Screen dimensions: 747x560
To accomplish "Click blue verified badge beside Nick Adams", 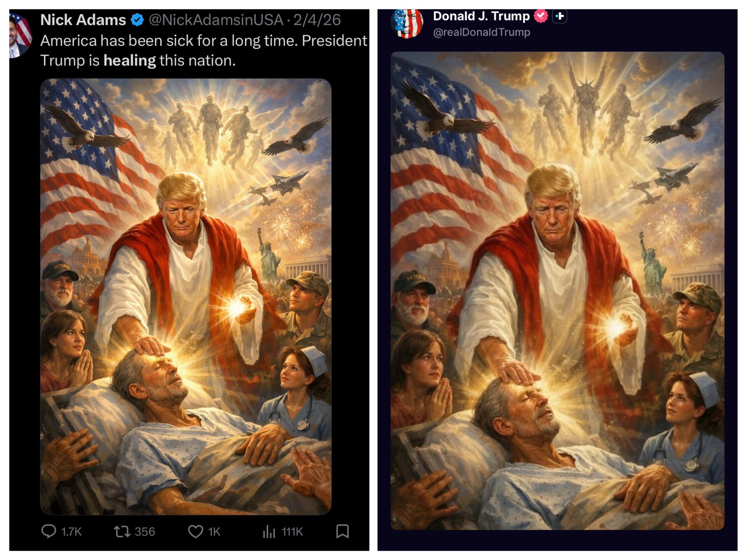I will (x=137, y=20).
